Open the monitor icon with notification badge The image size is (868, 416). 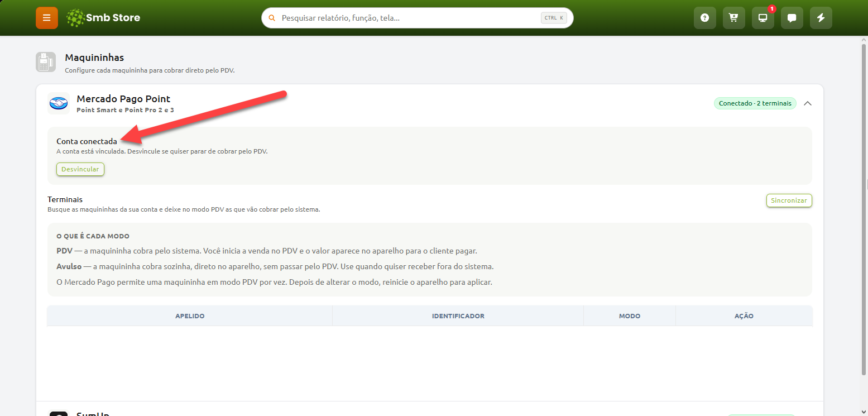(763, 18)
